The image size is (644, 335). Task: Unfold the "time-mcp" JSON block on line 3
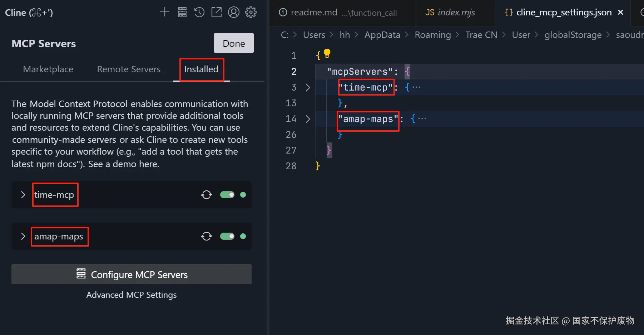(x=308, y=87)
